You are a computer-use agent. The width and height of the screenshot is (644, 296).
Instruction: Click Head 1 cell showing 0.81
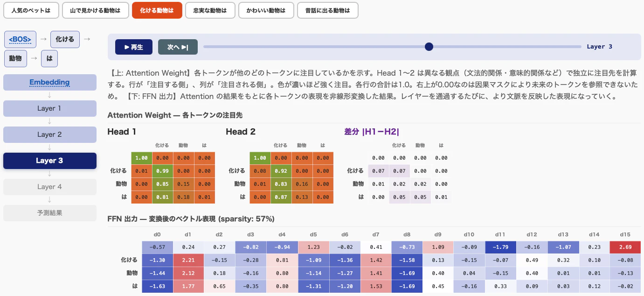tap(163, 197)
